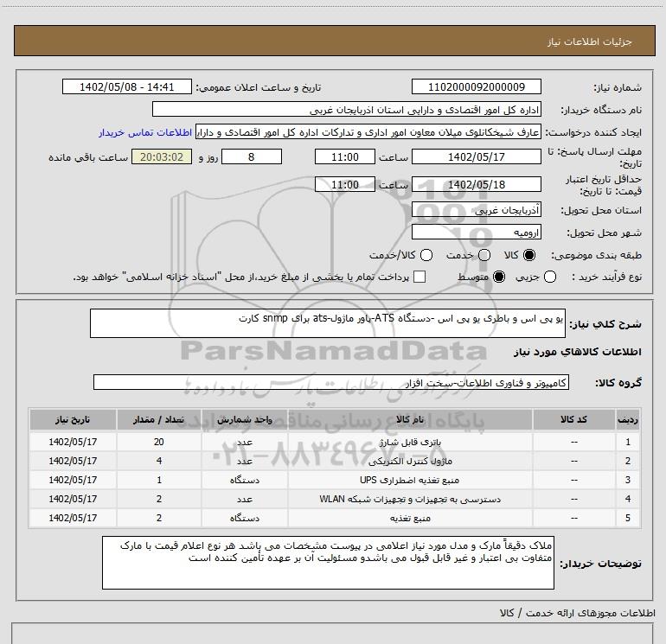Select the کالا radio button

(529, 255)
